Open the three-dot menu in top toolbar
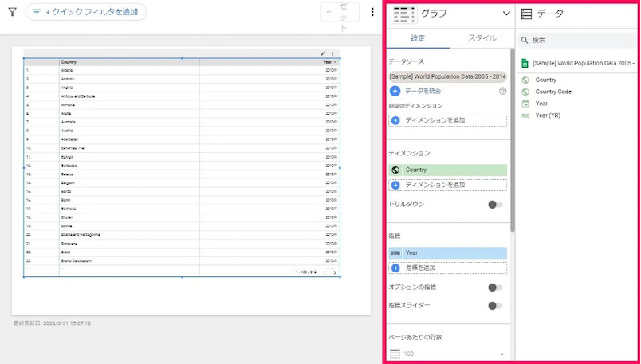Viewport: 641px width, 364px height. [372, 13]
